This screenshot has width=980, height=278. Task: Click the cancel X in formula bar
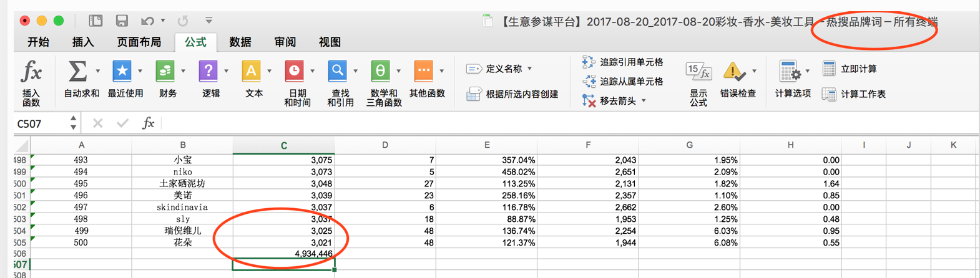click(x=97, y=123)
